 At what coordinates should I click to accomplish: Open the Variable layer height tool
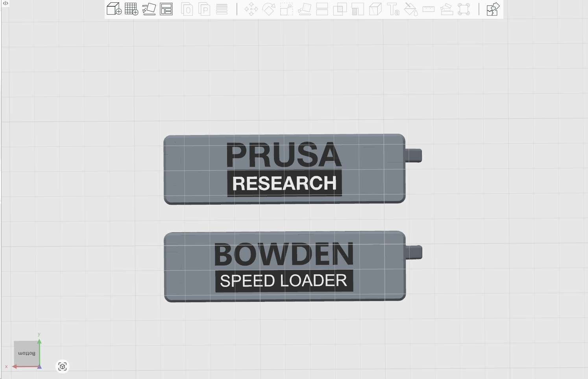click(x=222, y=9)
